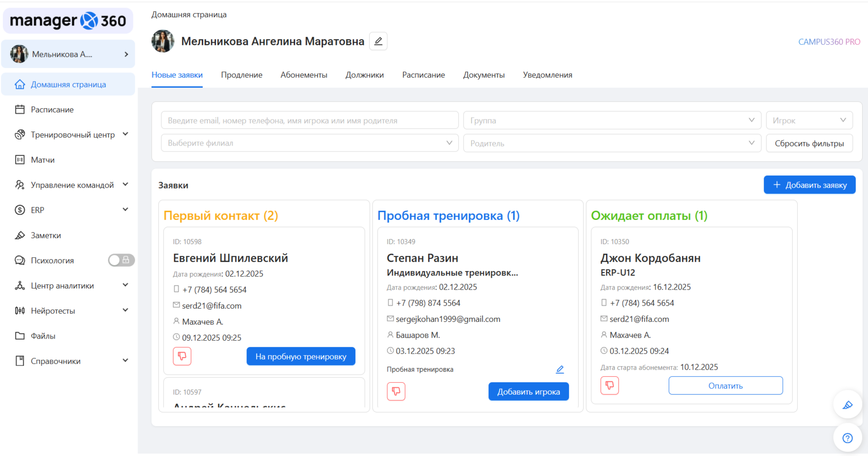The height and width of the screenshot is (456, 868).
Task: Click thumbs-down on Джон Кордобанян application
Action: tap(610, 385)
